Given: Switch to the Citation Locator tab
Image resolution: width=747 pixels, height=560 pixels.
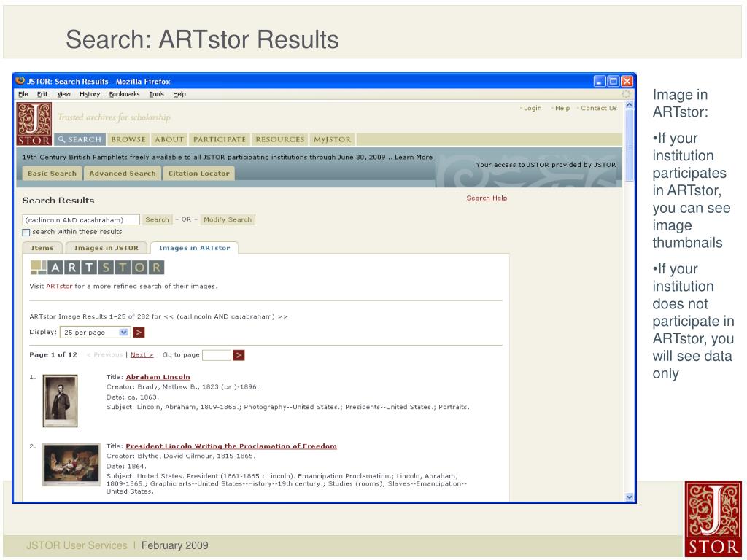Looking at the screenshot, I should (x=198, y=174).
